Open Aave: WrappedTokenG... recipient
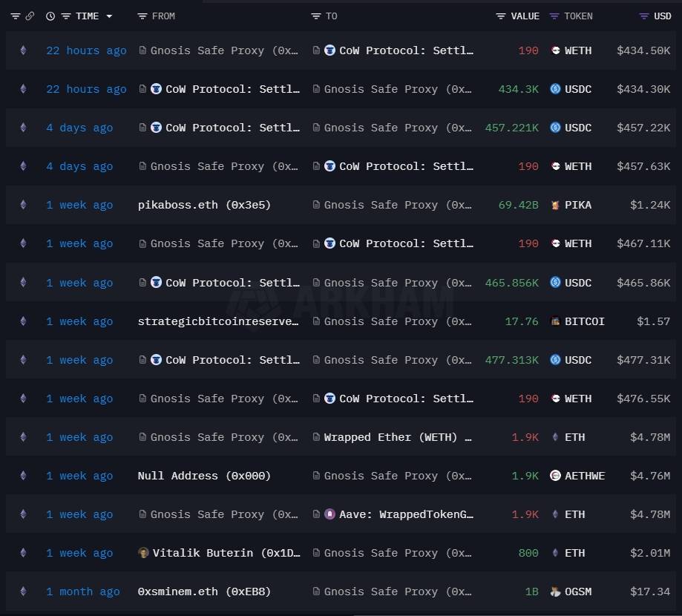 tap(406, 514)
